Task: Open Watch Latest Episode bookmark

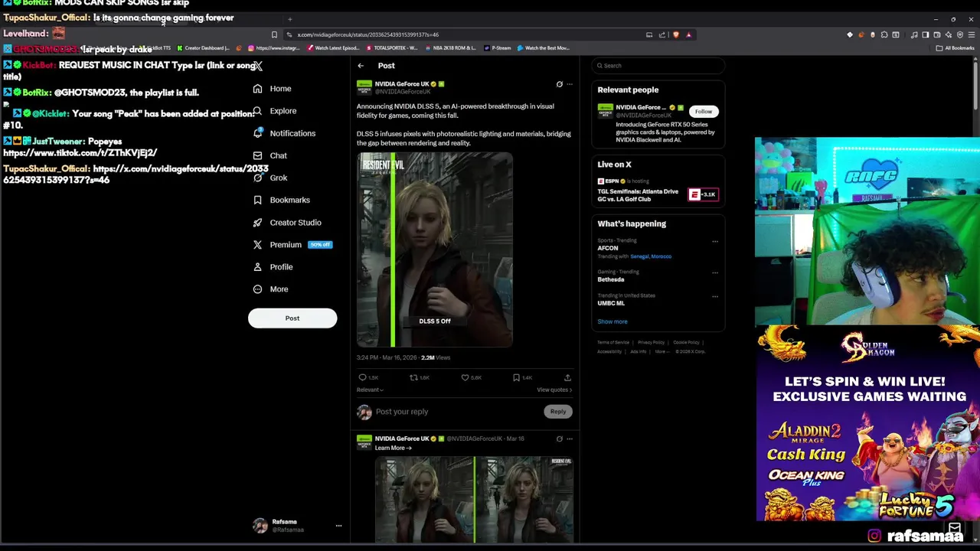Action: [x=333, y=48]
